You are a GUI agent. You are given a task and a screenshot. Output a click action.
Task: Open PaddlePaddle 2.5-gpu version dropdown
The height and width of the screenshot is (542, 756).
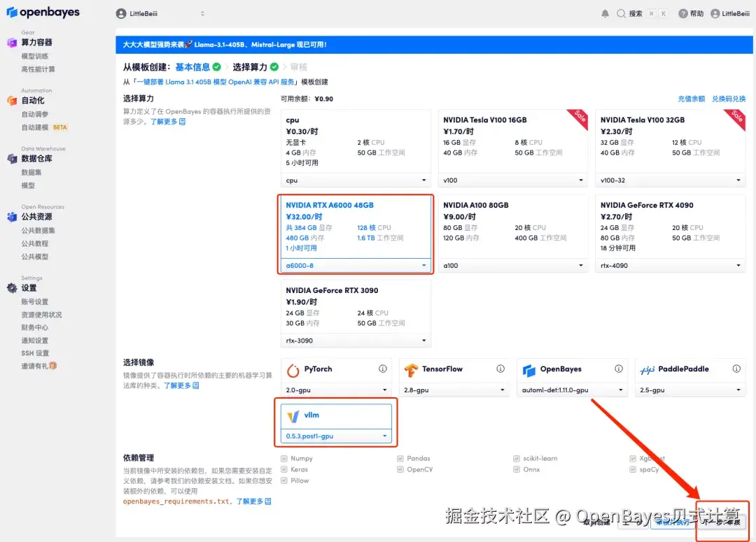[690, 390]
